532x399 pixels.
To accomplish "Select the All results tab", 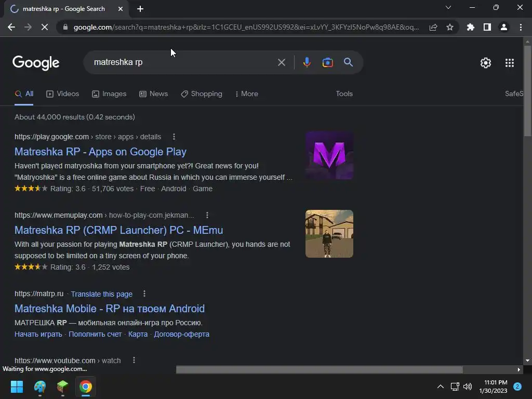I will pos(24,94).
